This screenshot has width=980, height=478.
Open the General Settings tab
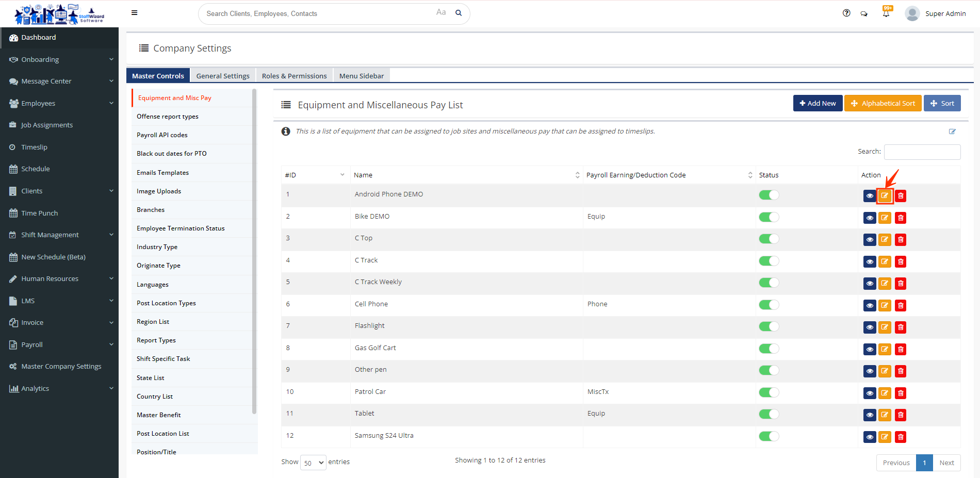click(223, 76)
